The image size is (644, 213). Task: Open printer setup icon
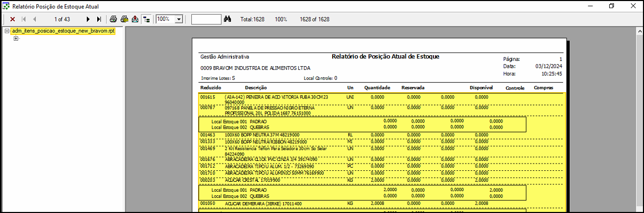[x=124, y=19]
